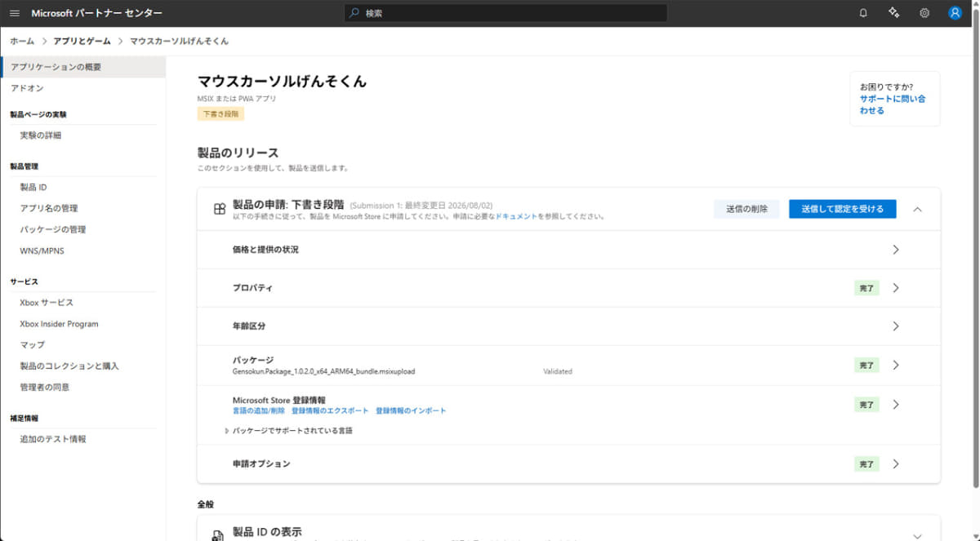The width and height of the screenshot is (980, 541).
Task: Open 管理者の同意 in sidebar
Action: click(x=44, y=388)
